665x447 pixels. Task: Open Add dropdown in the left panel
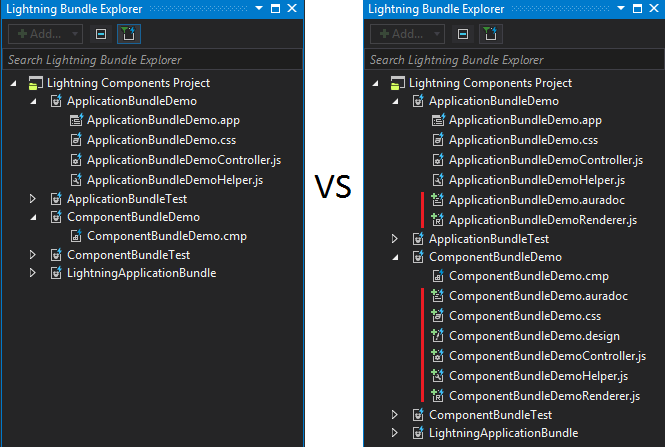click(x=76, y=34)
